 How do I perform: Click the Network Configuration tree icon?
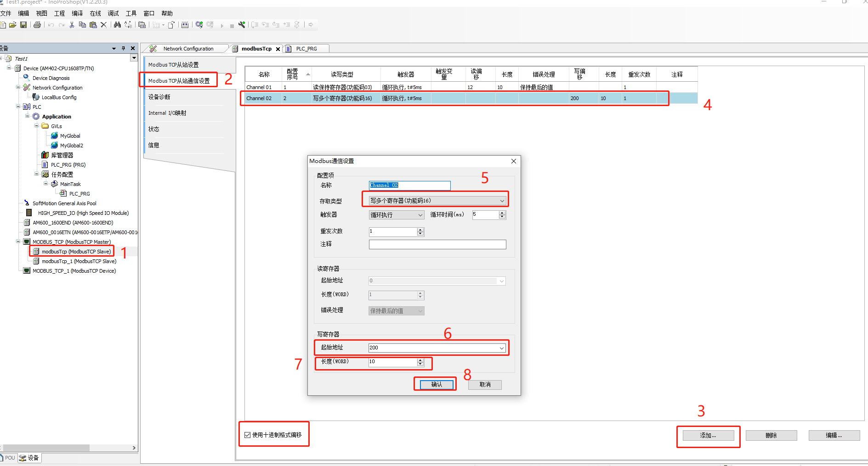(x=27, y=87)
